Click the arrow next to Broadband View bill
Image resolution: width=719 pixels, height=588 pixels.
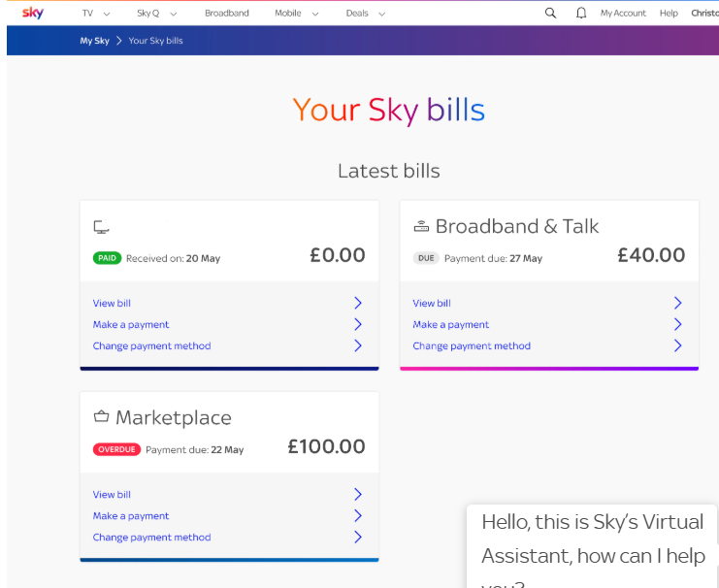click(x=677, y=303)
